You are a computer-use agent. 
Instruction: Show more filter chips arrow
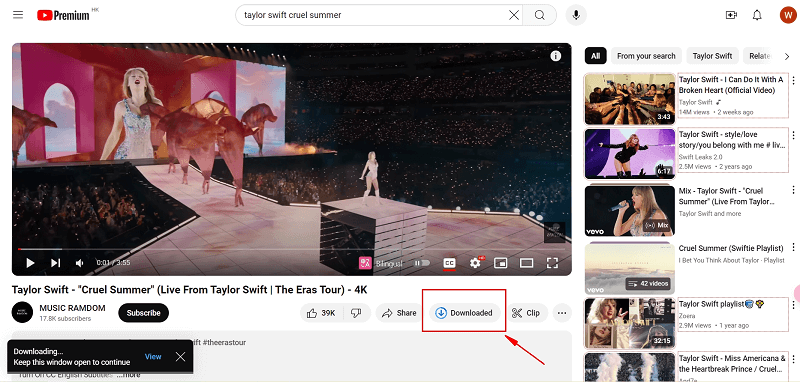coord(787,56)
